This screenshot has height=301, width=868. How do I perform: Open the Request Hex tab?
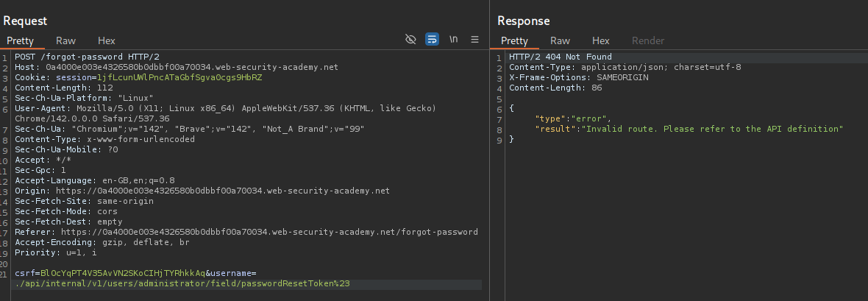(106, 41)
